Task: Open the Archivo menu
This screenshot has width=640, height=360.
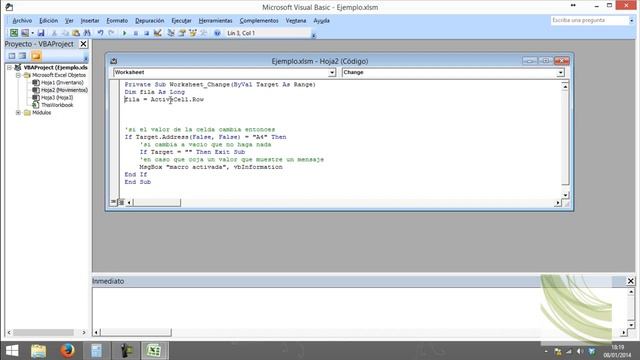Action: 22,20
